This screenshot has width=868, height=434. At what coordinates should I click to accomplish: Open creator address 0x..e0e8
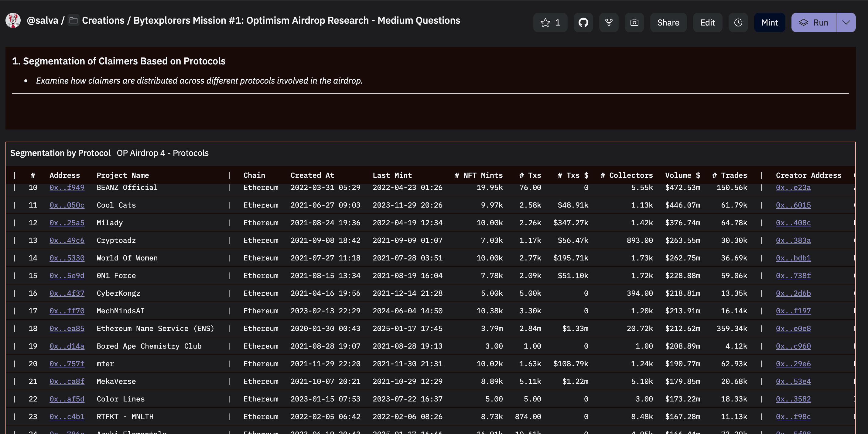coord(793,329)
